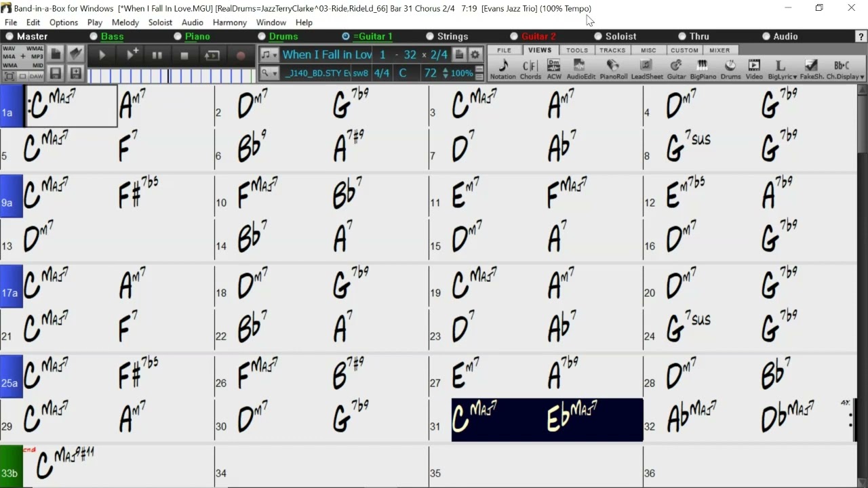Click the song title When I Fall in Love

click(327, 55)
